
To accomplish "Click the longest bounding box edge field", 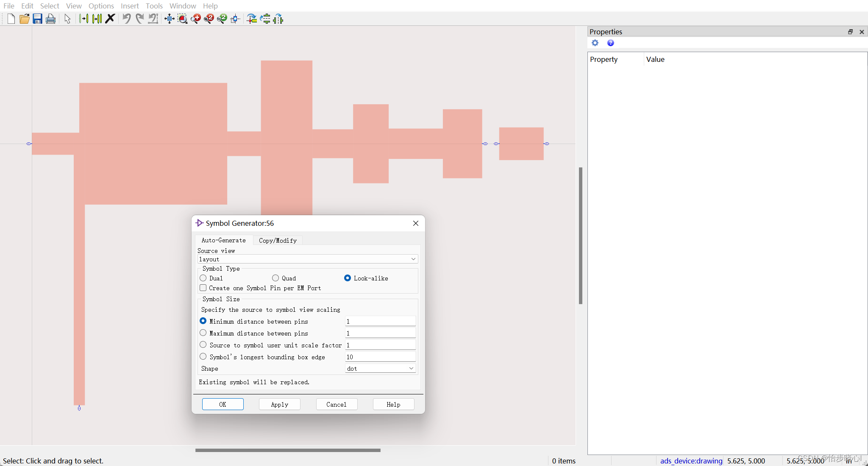I will 380,357.
